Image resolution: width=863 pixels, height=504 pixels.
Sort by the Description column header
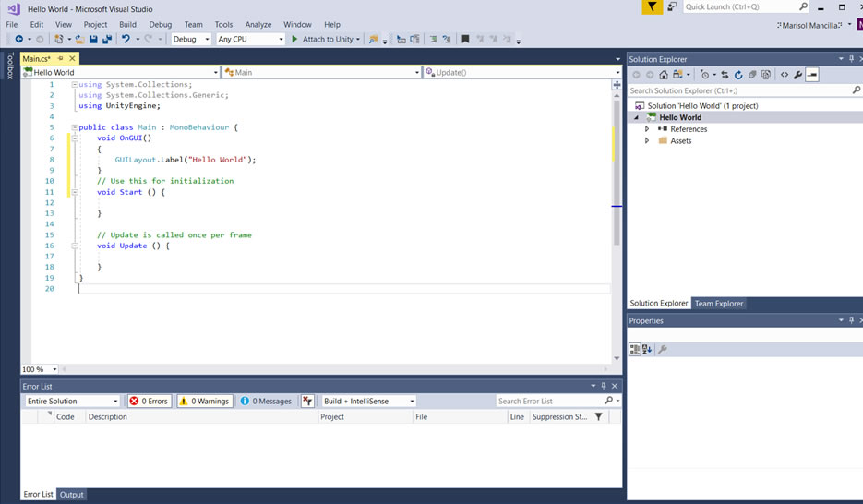(201, 416)
